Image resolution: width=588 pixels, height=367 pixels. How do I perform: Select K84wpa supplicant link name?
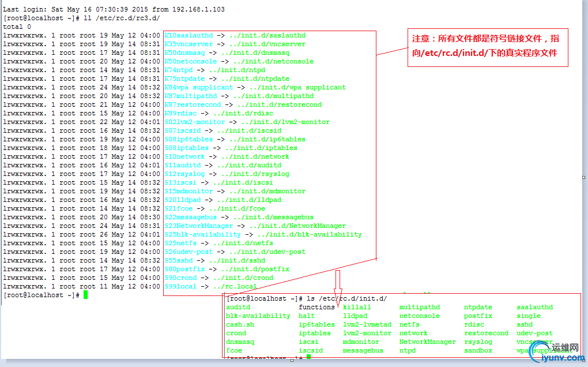[x=199, y=87]
